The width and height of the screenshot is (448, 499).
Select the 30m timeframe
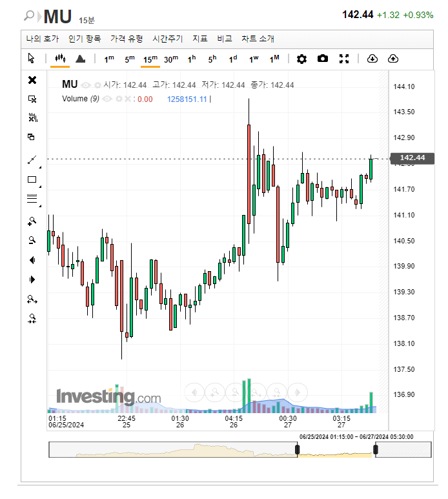click(171, 59)
